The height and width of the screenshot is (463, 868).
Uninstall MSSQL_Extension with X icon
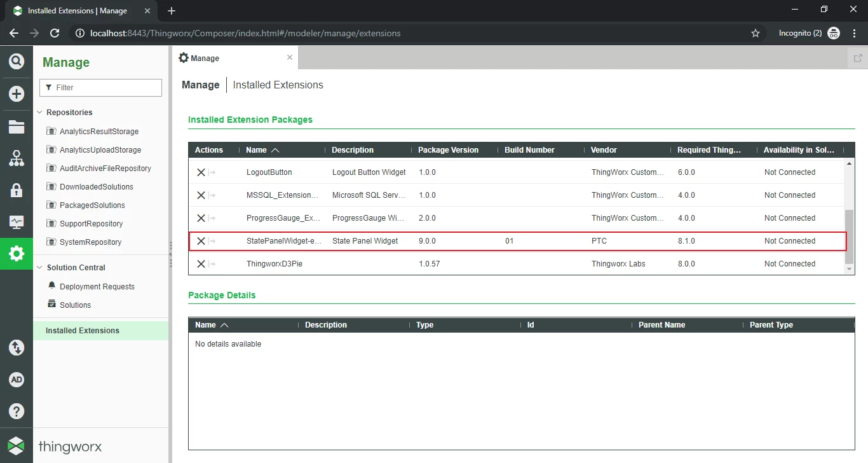[x=201, y=195]
